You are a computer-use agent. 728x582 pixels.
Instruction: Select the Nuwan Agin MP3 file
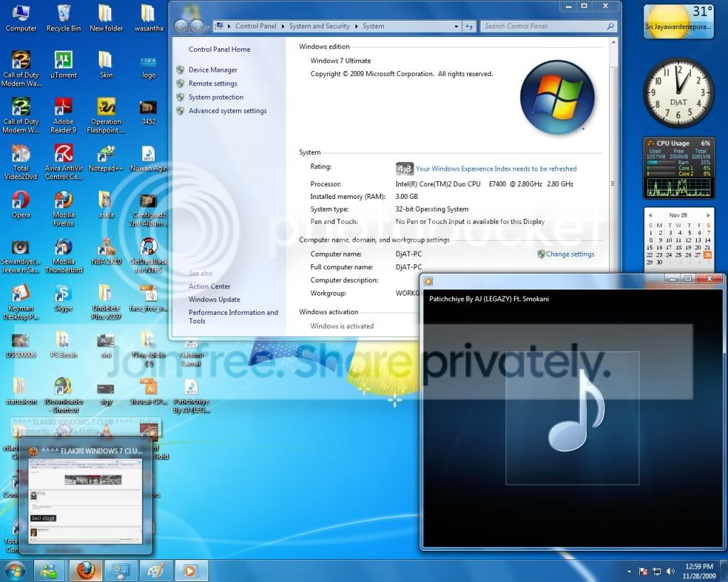(x=149, y=158)
